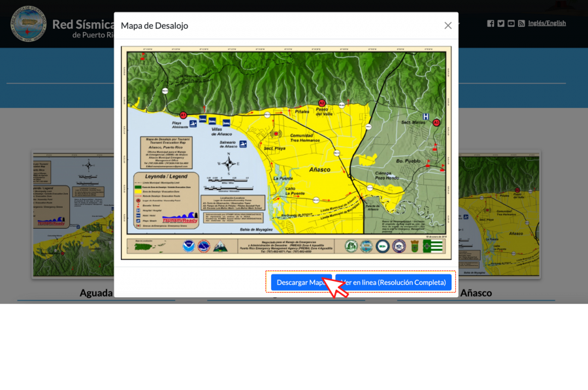Open the RSS feed icon

521,24
